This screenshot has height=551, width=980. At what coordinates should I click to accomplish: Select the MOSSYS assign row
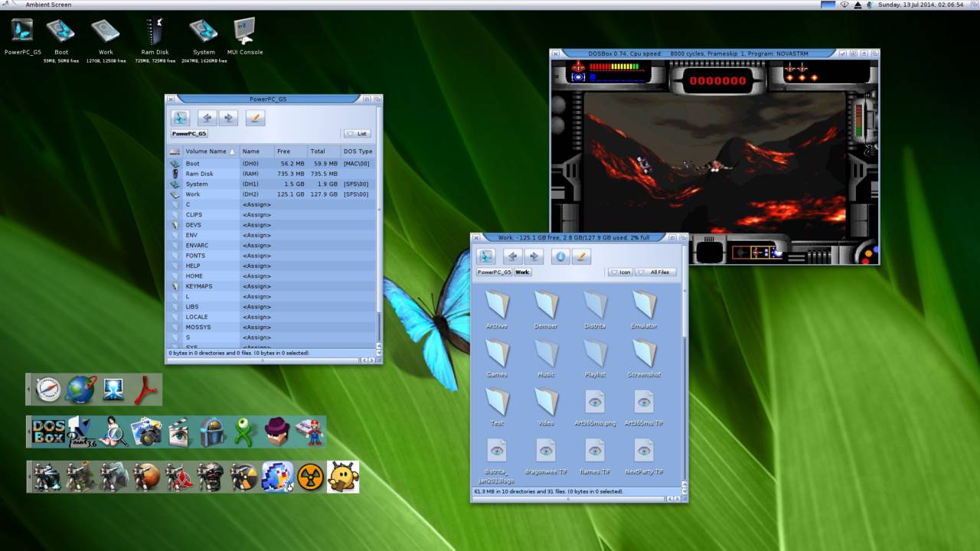click(272, 327)
